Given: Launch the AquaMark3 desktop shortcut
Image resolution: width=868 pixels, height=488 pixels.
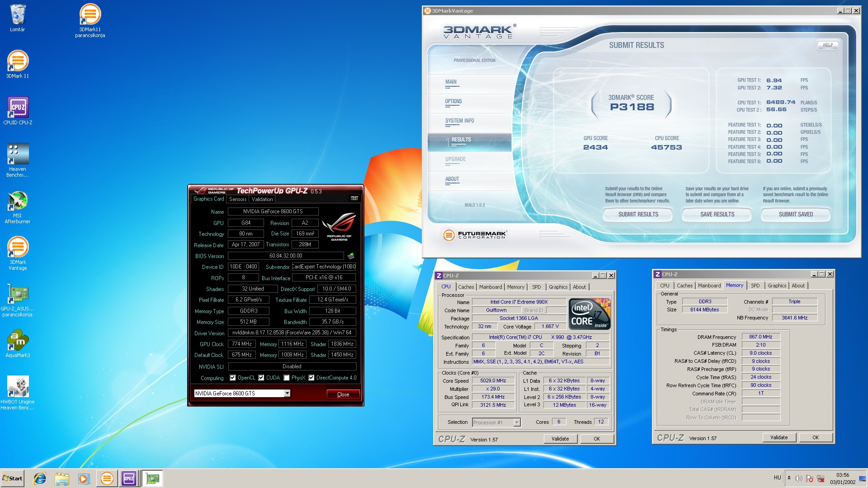Looking at the screenshot, I should pos(18,344).
